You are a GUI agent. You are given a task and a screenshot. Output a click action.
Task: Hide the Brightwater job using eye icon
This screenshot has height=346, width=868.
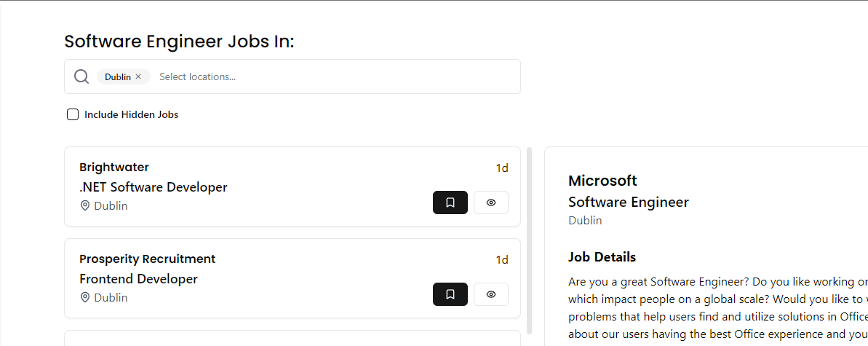coord(490,203)
